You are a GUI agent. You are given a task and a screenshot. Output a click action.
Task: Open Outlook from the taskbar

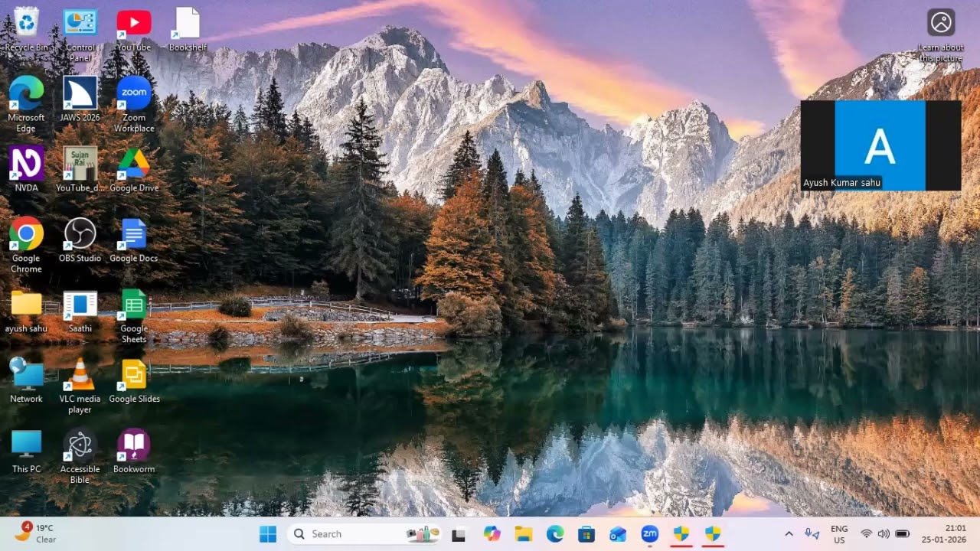[x=618, y=534]
